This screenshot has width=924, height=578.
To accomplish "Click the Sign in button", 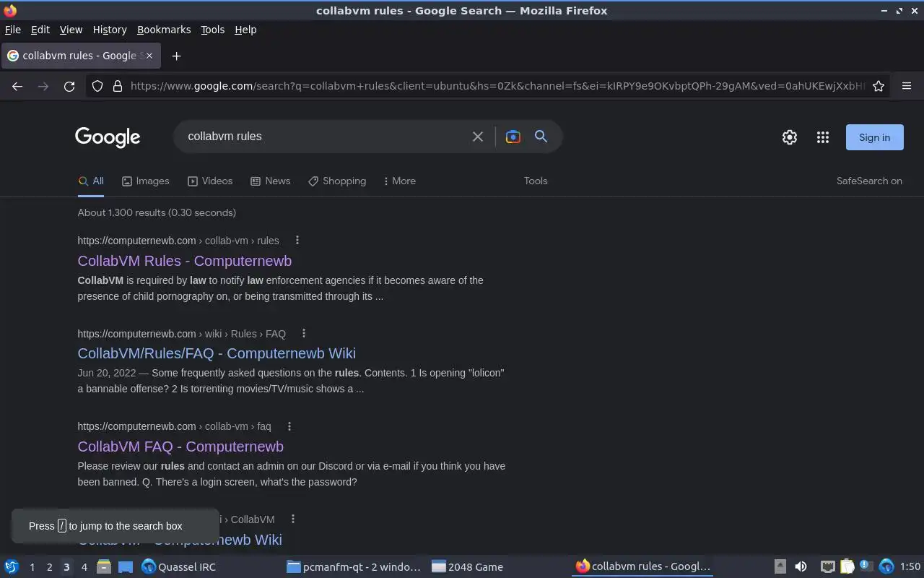I will [x=874, y=137].
